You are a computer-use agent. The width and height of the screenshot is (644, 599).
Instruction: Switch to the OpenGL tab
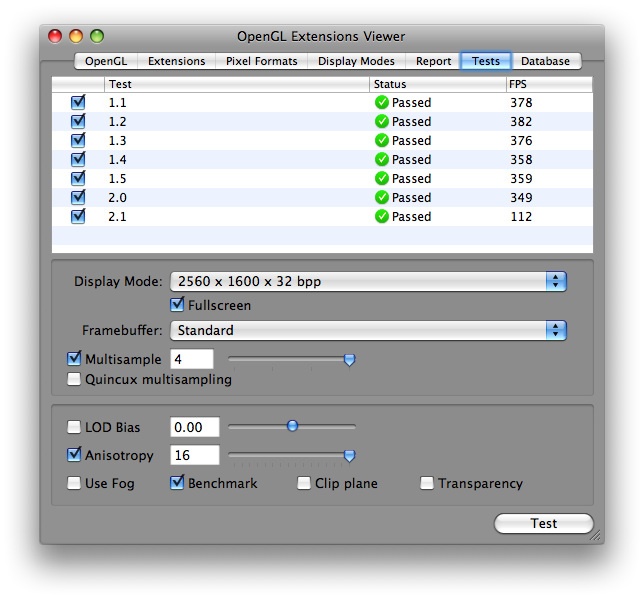pos(106,61)
